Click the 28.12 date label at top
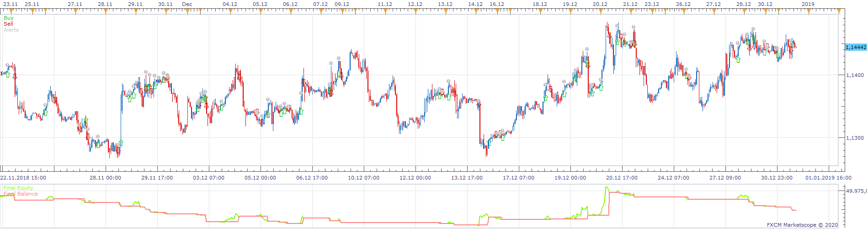The width and height of the screenshot is (868, 229). (744, 4)
